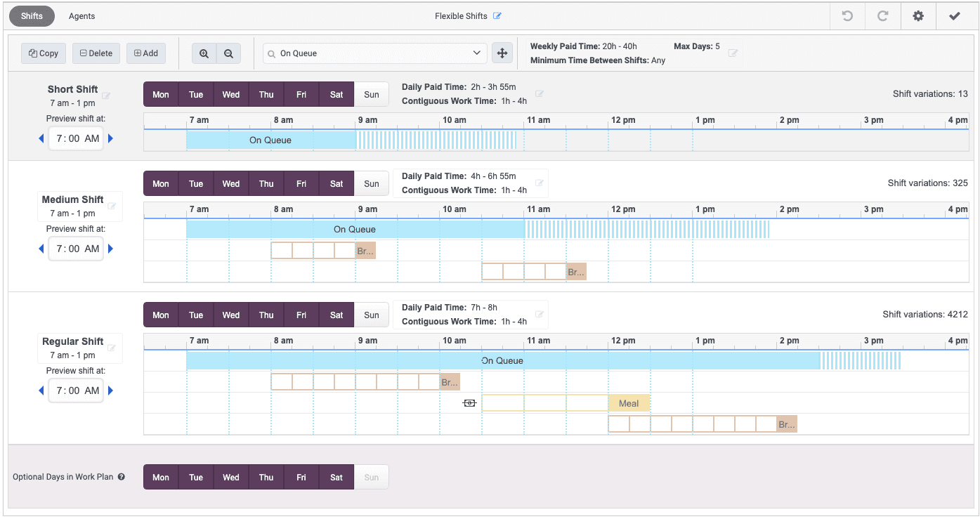Toggle Sun on for Short Shift
This screenshot has height=519, width=980.
(371, 93)
